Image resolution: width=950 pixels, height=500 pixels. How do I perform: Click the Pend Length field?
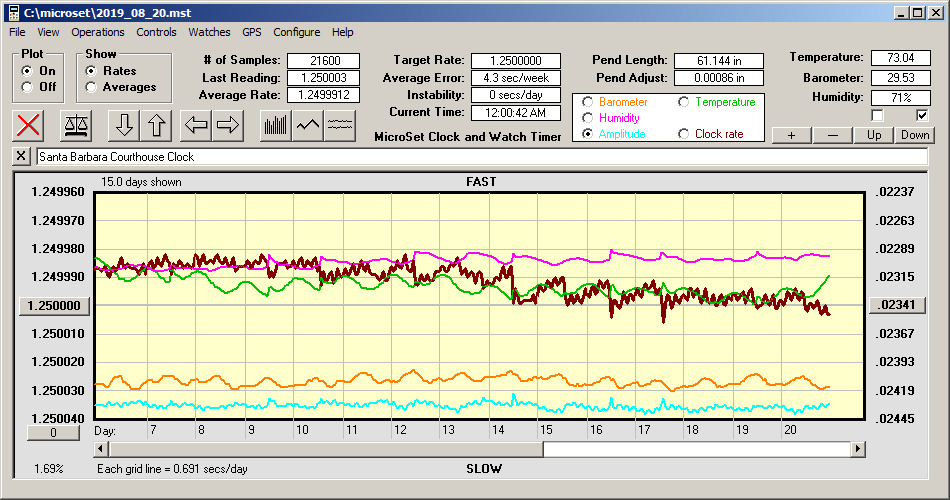[719, 61]
